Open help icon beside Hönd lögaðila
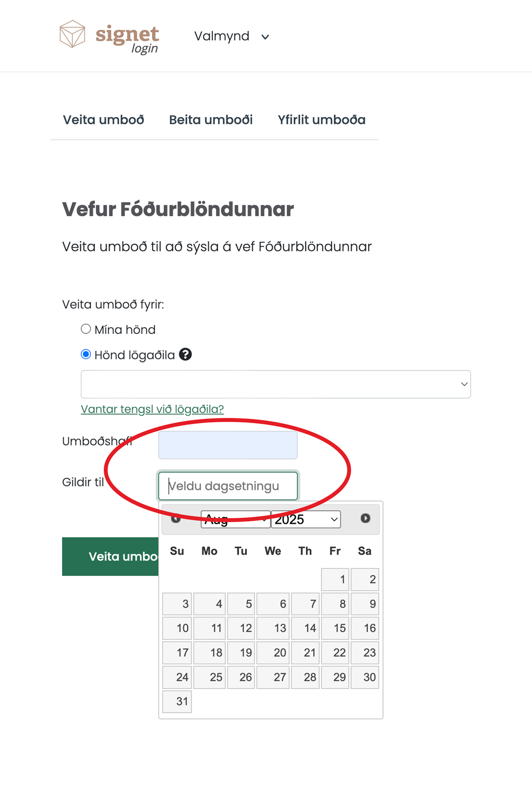Image resolution: width=532 pixels, height=799 pixels. (185, 355)
